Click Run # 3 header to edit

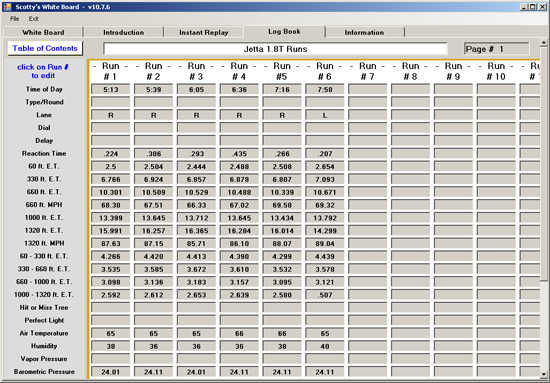196,71
